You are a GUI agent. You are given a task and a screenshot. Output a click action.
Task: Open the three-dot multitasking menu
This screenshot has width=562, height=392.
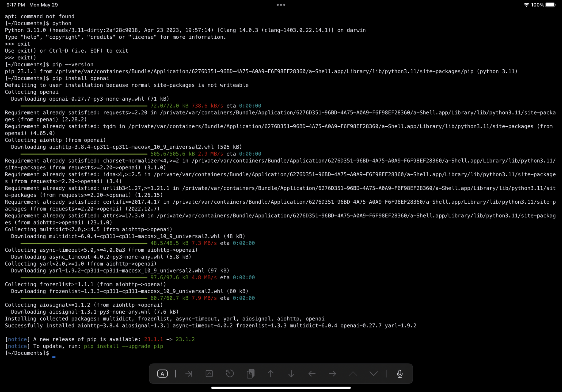pyautogui.click(x=281, y=5)
